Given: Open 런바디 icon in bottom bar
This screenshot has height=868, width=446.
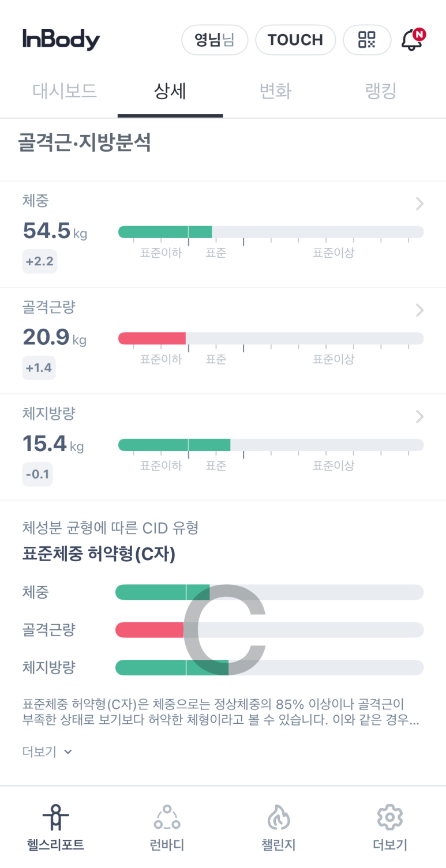Looking at the screenshot, I should (167, 817).
